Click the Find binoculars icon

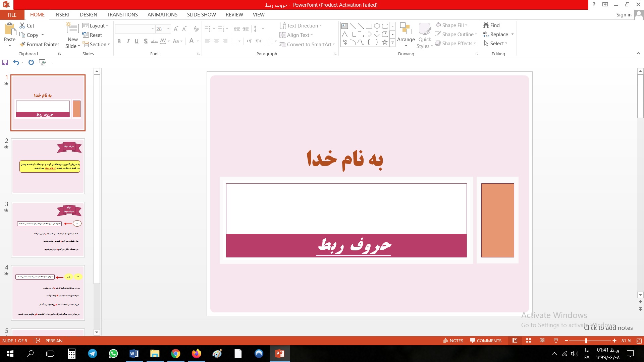pos(486,25)
